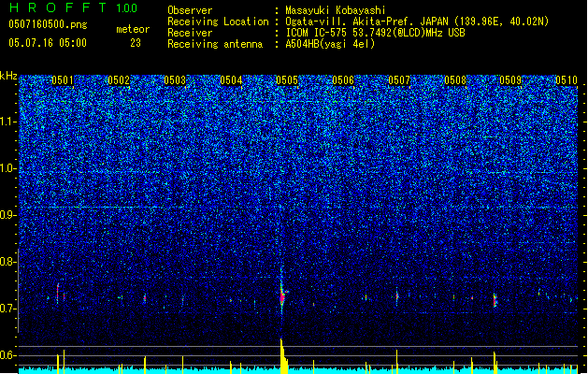Click the meteor count value 23
The width and height of the screenshot is (588, 374).
coord(136,43)
